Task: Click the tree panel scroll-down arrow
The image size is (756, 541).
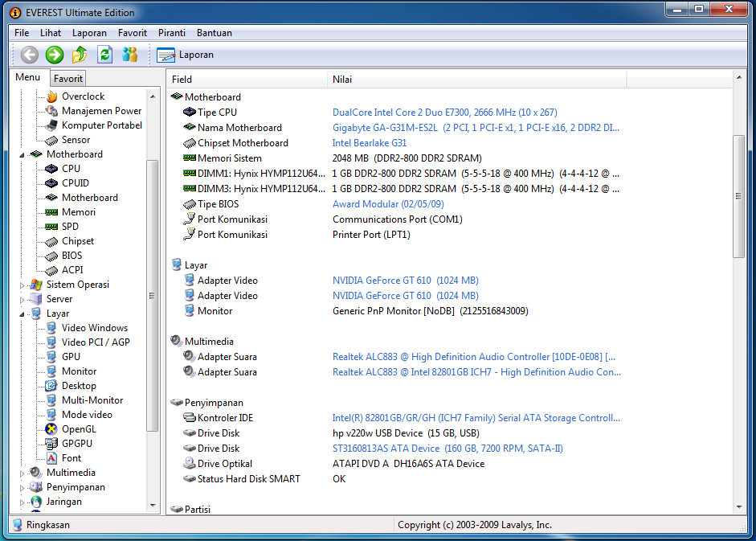Action: (x=153, y=506)
